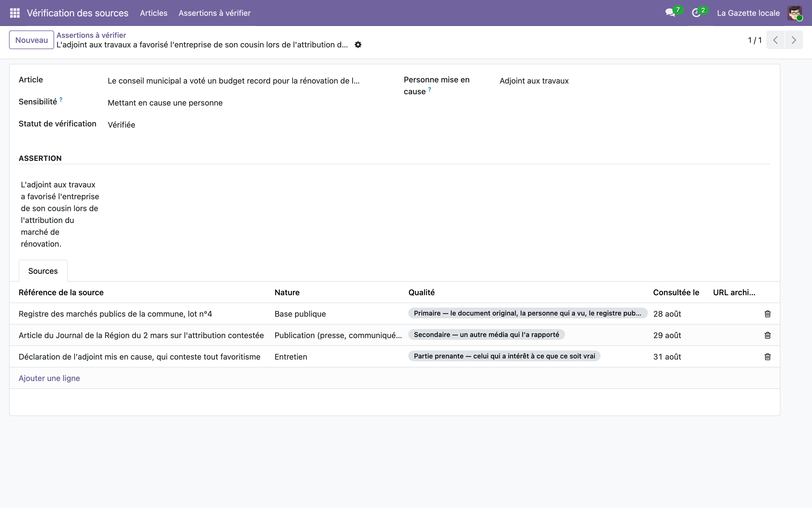Show Sensibilité help tooltip question mark
This screenshot has width=812, height=508.
[61, 99]
